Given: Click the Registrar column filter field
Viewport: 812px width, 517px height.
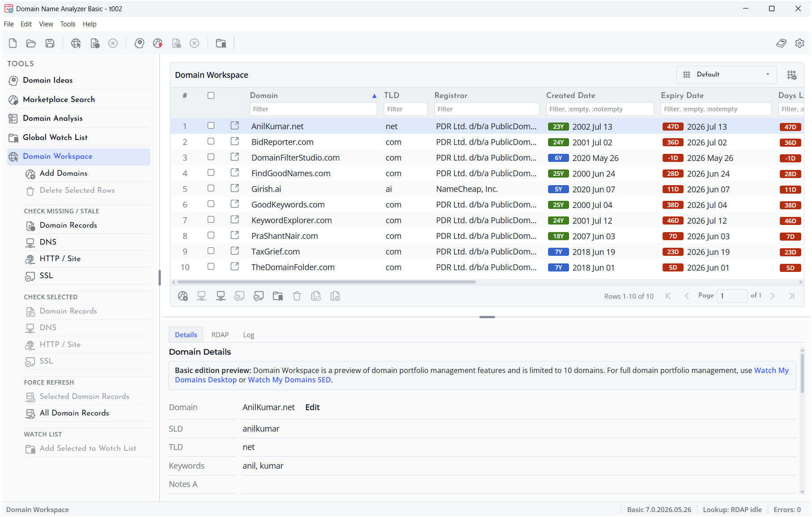Looking at the screenshot, I should click(487, 109).
